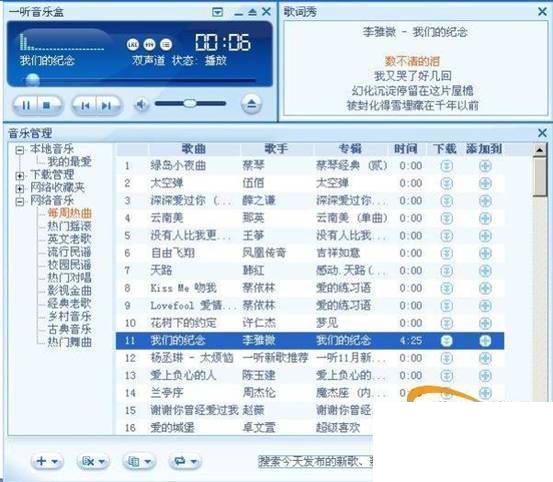
Task: Download the song 花树下的约定
Action: pos(446,323)
